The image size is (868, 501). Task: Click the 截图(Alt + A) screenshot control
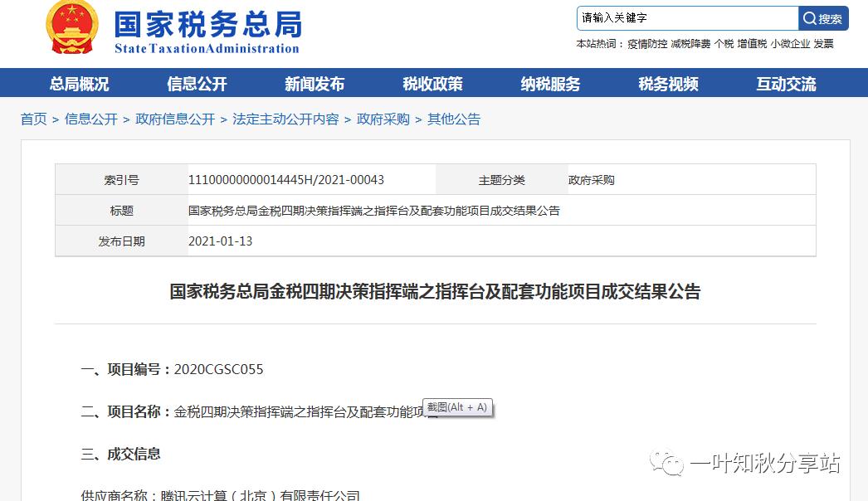coord(458,407)
